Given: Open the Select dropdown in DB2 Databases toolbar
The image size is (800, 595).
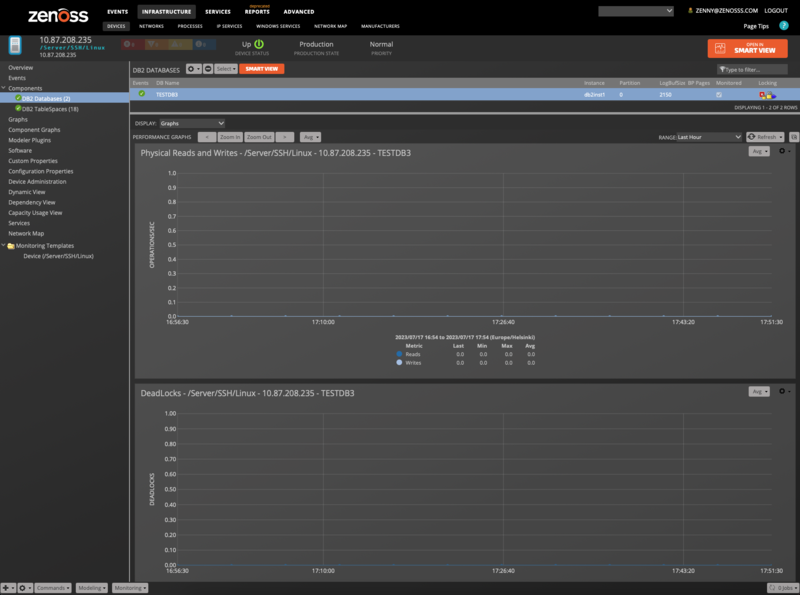Looking at the screenshot, I should pos(226,69).
